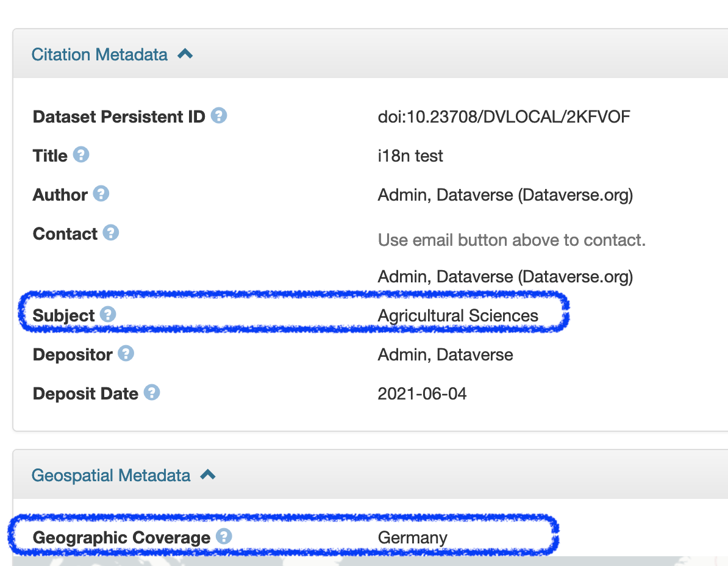Image resolution: width=728 pixels, height=566 pixels.
Task: Click the 'Deposit Date' field label
Action: (x=85, y=394)
